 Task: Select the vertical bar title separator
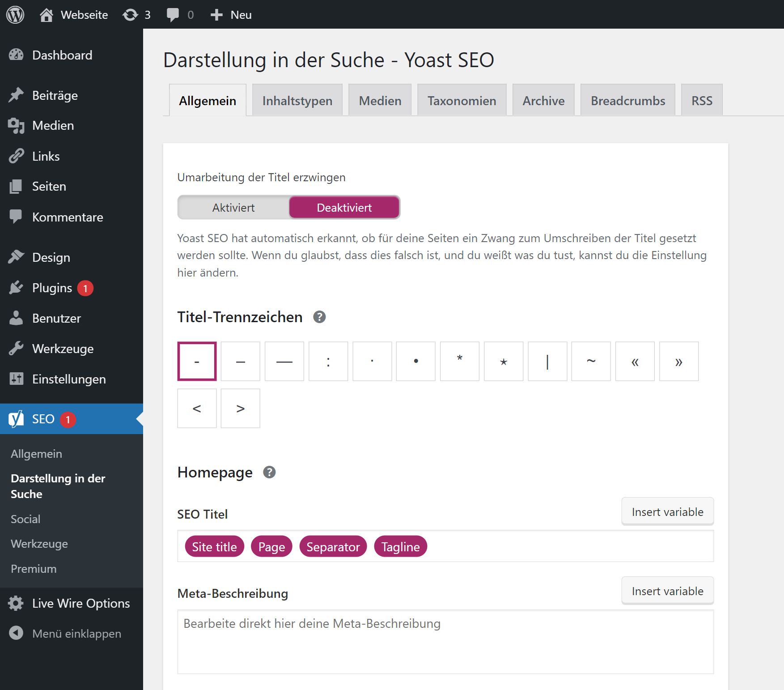point(547,362)
